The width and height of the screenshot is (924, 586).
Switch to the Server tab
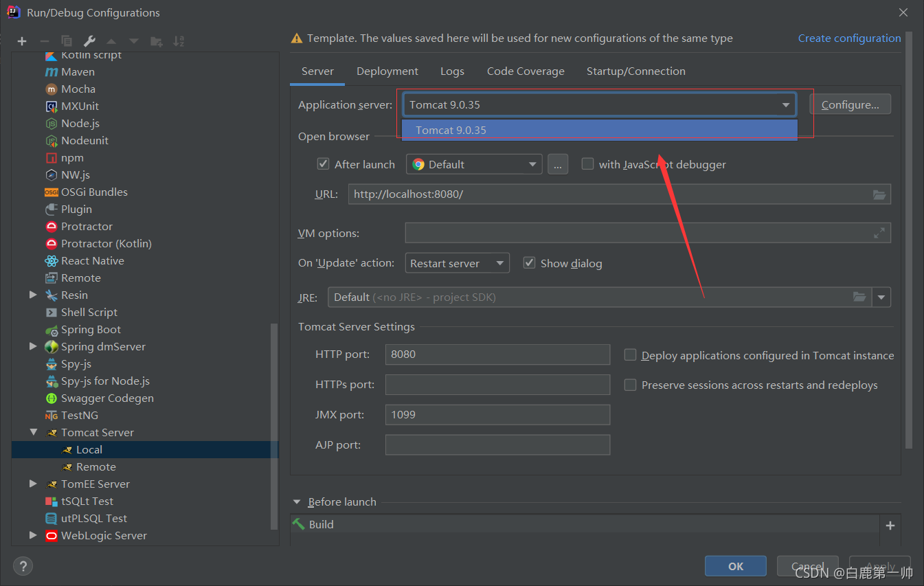[317, 71]
